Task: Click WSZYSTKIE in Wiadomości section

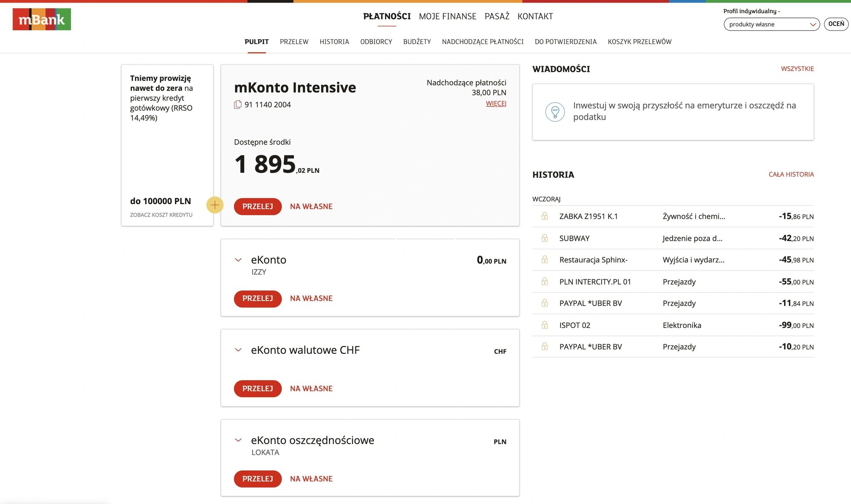Action: coord(797,68)
